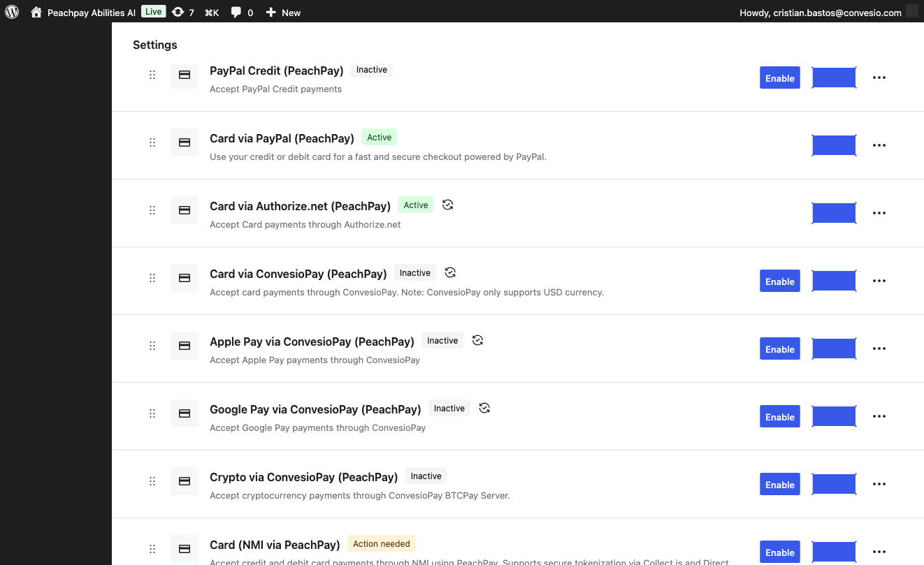Screen dimensions: 924x565
Task: Enable Card via ConvesioPay (PeachPay)
Action: coord(780,281)
